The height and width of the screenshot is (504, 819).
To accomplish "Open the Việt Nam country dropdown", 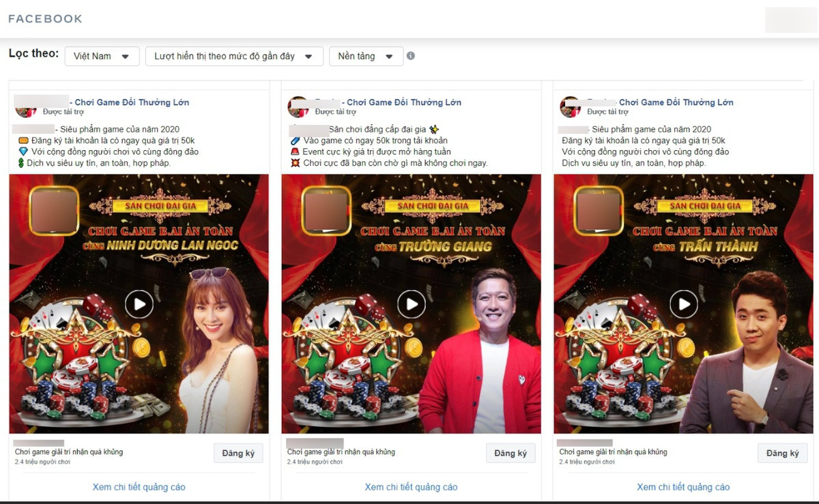I will (102, 57).
